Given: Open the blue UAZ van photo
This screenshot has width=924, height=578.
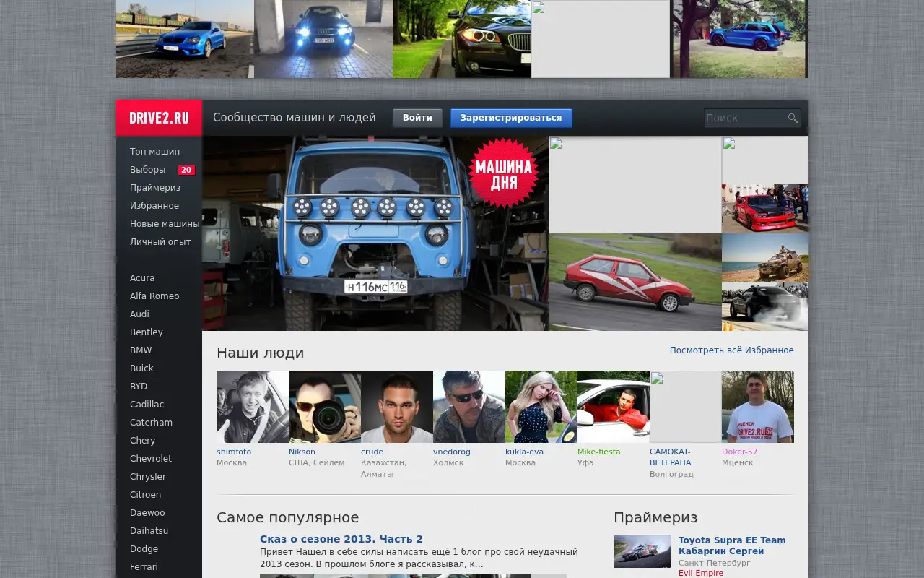Looking at the screenshot, I should tap(375, 233).
